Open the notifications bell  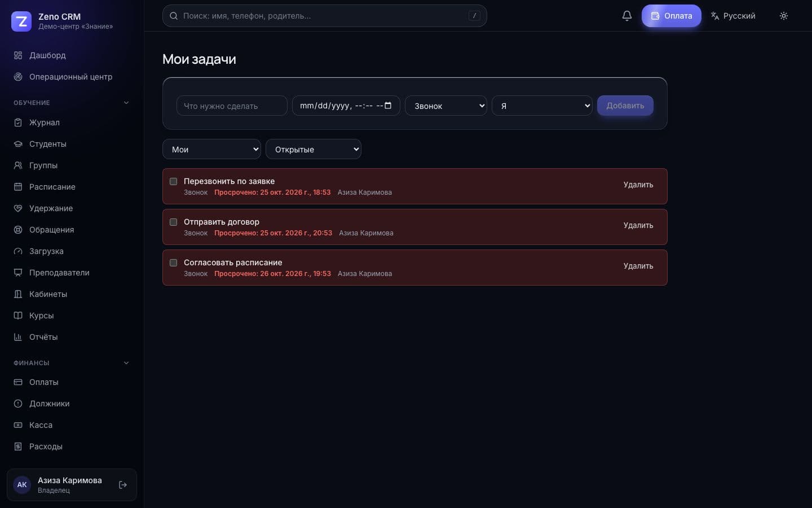click(626, 16)
